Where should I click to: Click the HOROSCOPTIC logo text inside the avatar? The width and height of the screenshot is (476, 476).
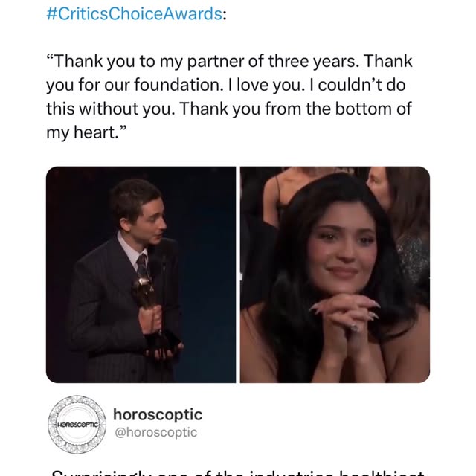(x=74, y=424)
